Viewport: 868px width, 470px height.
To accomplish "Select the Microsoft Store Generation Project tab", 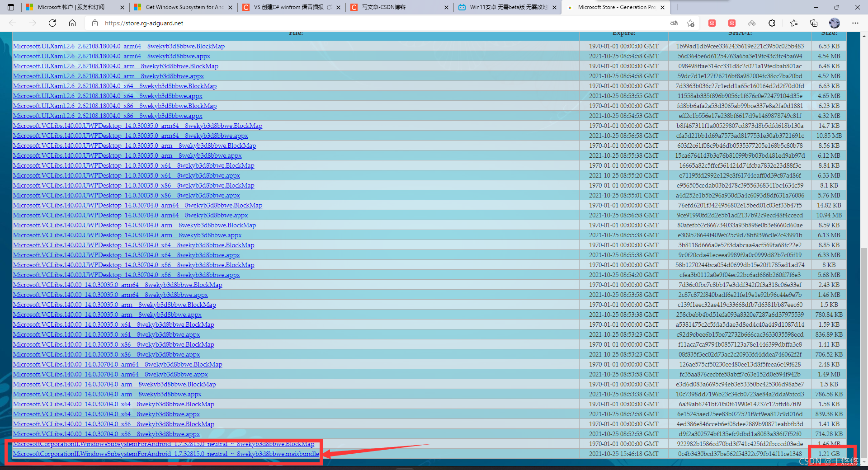I will tap(617, 7).
